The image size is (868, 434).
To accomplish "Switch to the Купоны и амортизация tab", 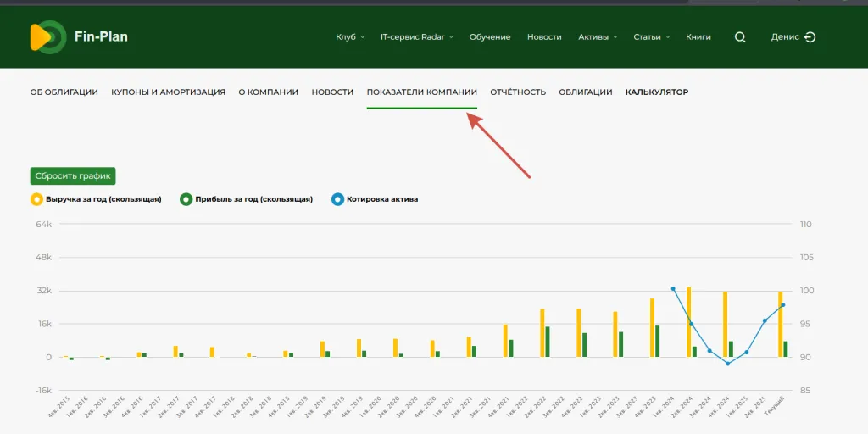I will coord(168,92).
